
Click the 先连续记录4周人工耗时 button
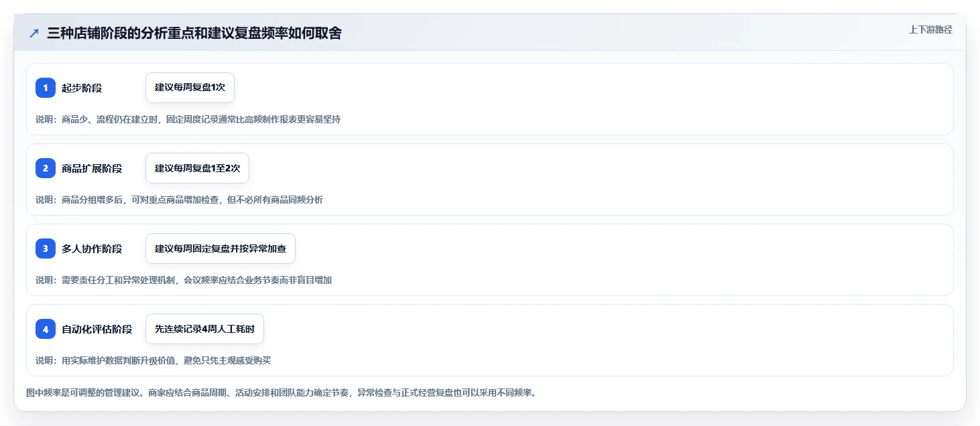[204, 329]
